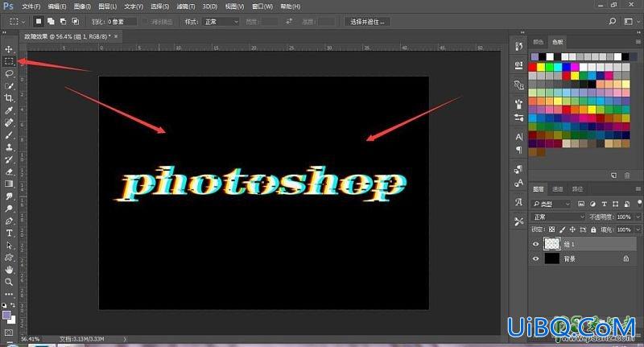Screen dimensions: 644x347
Task: Select the Move tool
Action: point(9,49)
